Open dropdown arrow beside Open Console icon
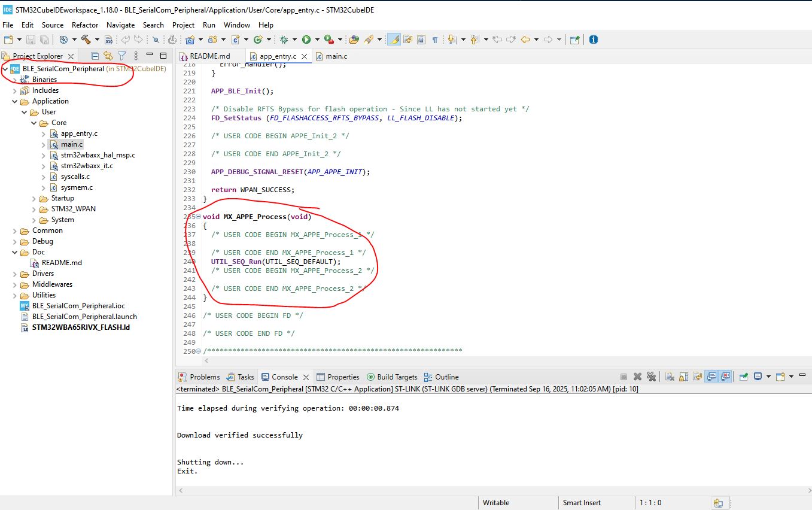The height and width of the screenshot is (510, 812). click(791, 377)
